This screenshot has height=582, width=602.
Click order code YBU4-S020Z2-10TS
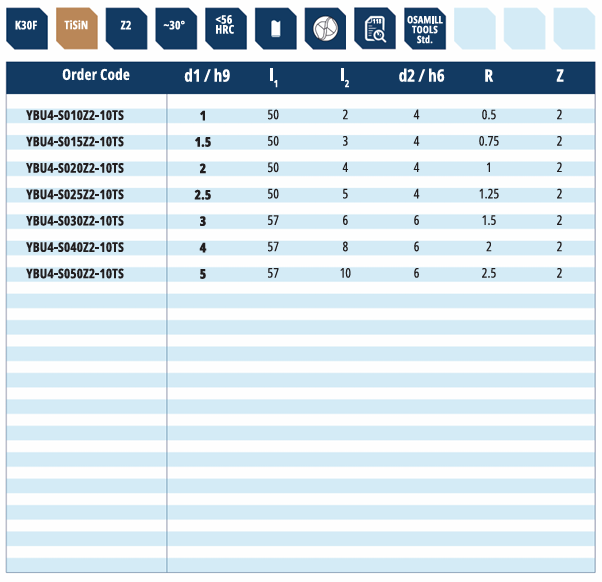tap(75, 168)
